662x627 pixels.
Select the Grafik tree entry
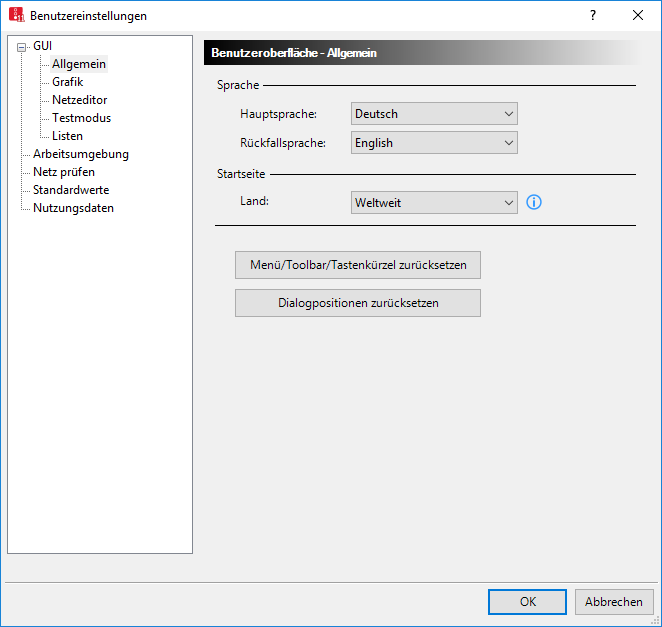click(67, 82)
